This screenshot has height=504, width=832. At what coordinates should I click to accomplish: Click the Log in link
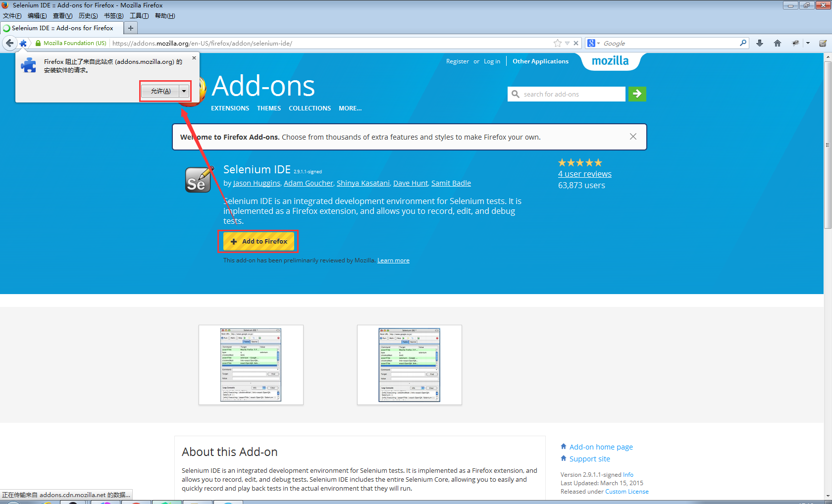pos(492,61)
